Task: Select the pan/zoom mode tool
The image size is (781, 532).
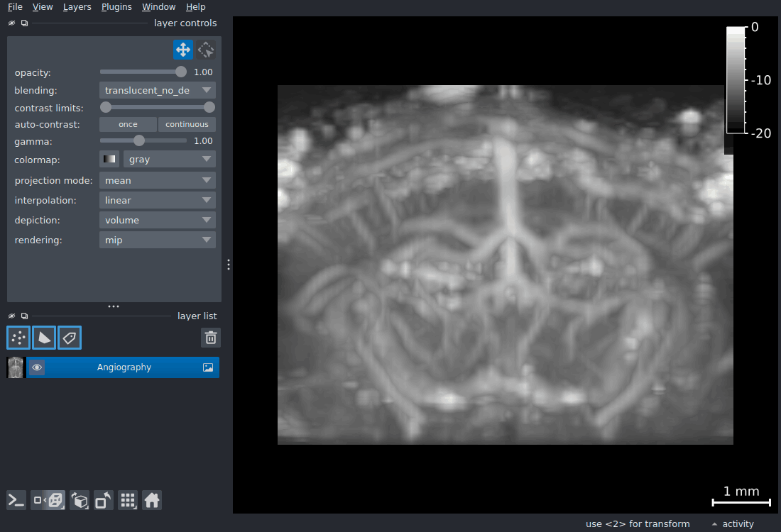Action: tap(182, 50)
